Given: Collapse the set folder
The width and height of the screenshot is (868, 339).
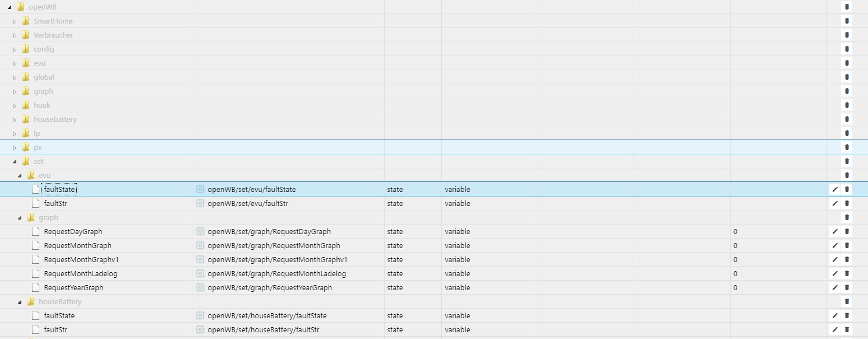Looking at the screenshot, I should [x=15, y=162].
